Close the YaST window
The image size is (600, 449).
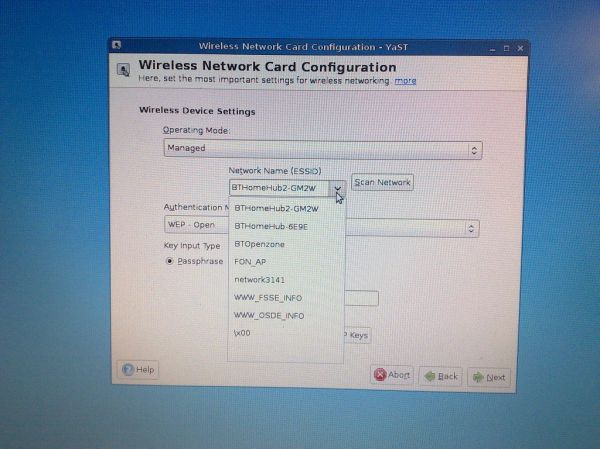pos(520,49)
